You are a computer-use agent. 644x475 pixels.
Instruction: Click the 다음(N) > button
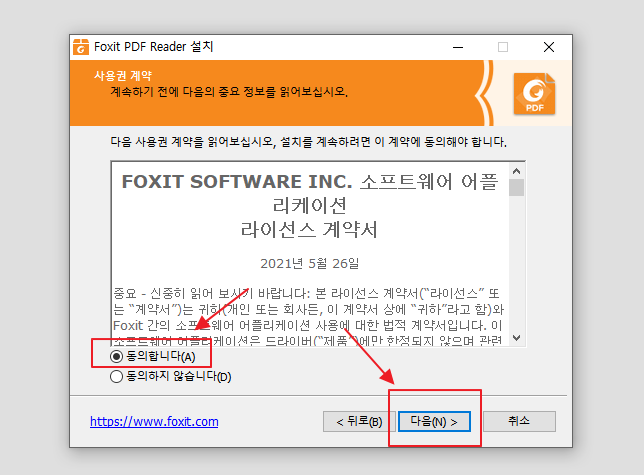coord(434,422)
